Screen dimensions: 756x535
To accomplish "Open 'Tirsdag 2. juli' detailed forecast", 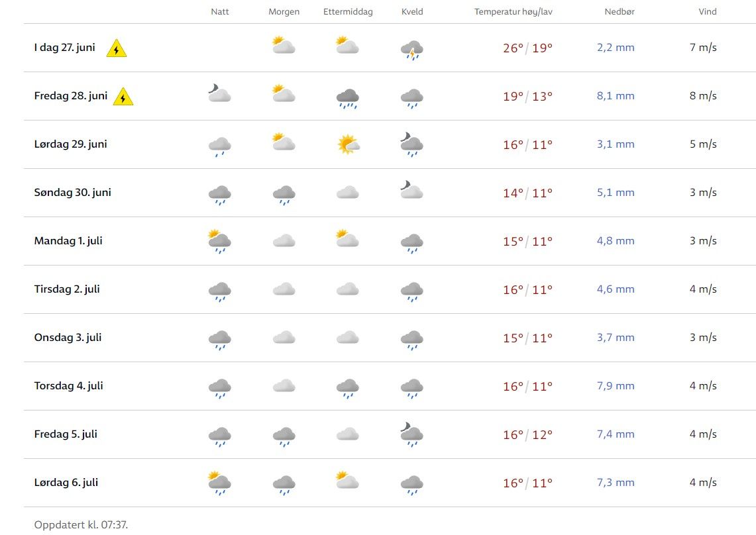I will pyautogui.click(x=67, y=289).
